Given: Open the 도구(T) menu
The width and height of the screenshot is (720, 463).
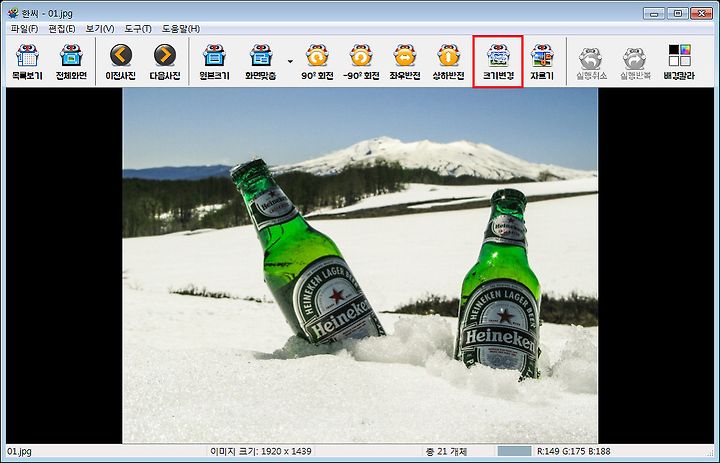Looking at the screenshot, I should [138, 28].
